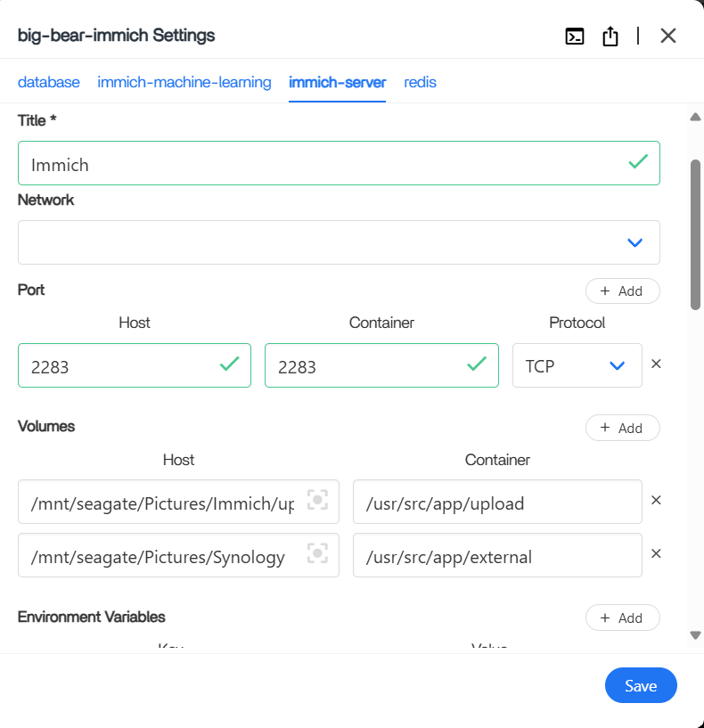704x728 pixels.
Task: Add a new Volumes entry
Action: click(x=622, y=428)
